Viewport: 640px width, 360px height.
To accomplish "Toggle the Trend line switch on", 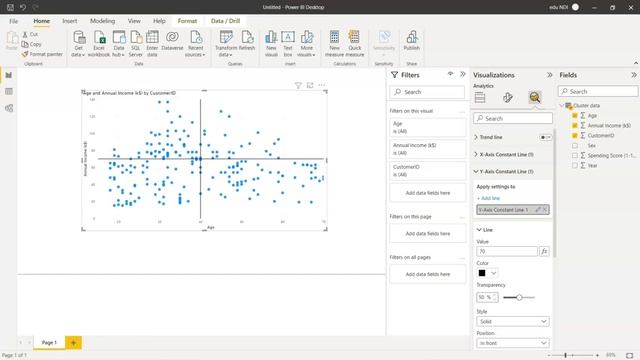I will coord(545,138).
